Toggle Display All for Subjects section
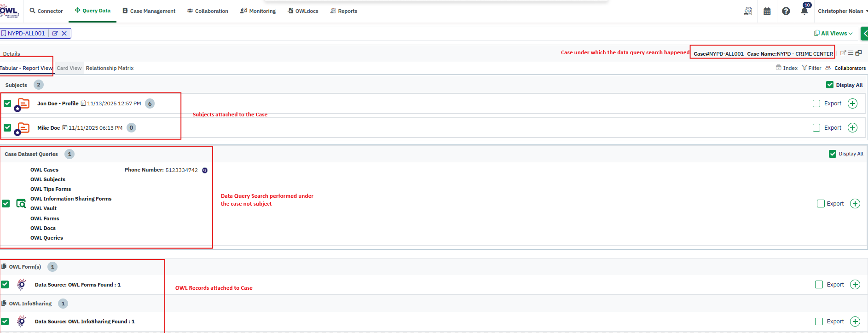The width and height of the screenshot is (868, 333). pyautogui.click(x=830, y=85)
